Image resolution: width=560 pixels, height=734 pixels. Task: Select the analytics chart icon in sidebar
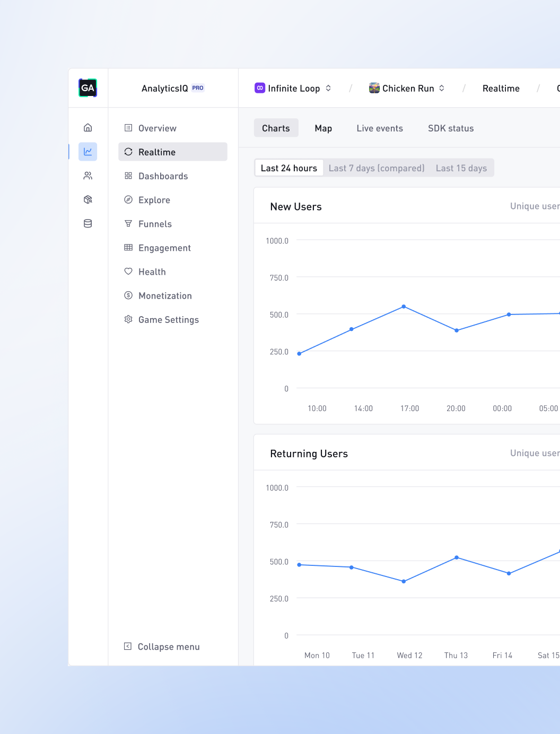tap(88, 152)
